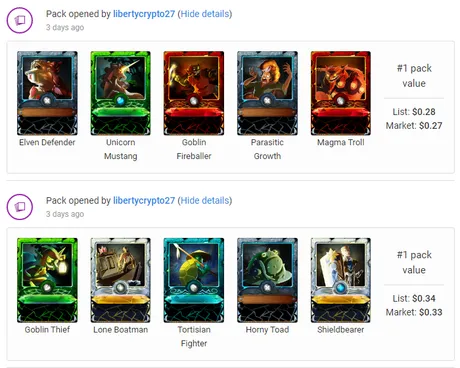The height and width of the screenshot is (368, 460).
Task: Select the Goblin Fireballer card
Action: tap(194, 93)
